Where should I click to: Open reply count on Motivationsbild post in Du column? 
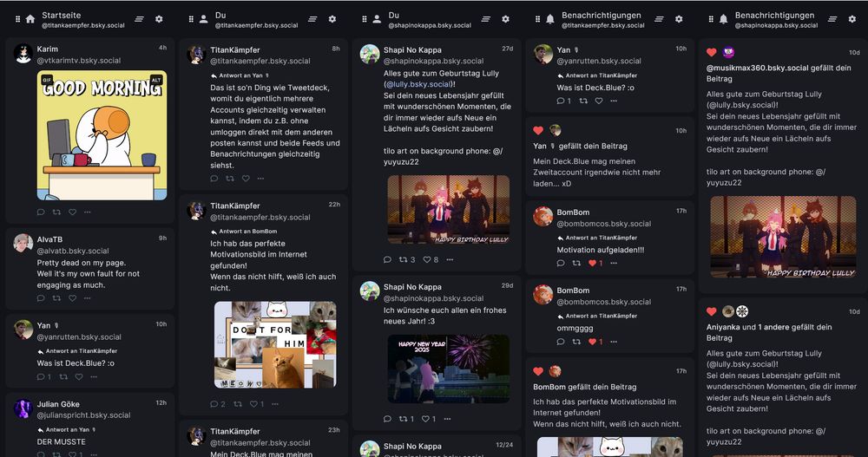tap(218, 404)
